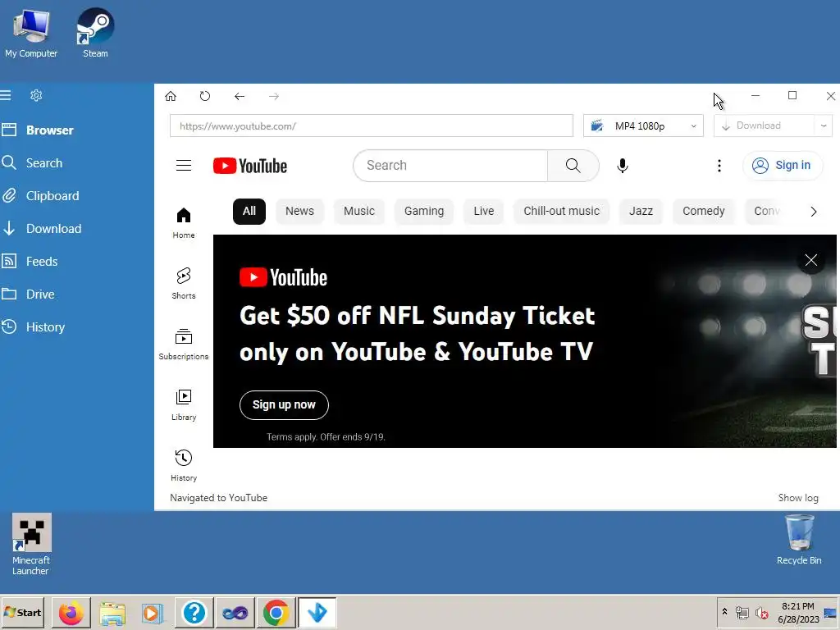The width and height of the screenshot is (840, 630).
Task: Click the YouTube logo in the header
Action: pos(249,166)
